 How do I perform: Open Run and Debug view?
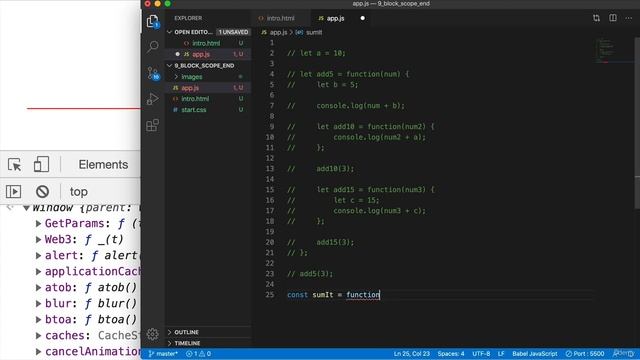pyautogui.click(x=153, y=99)
